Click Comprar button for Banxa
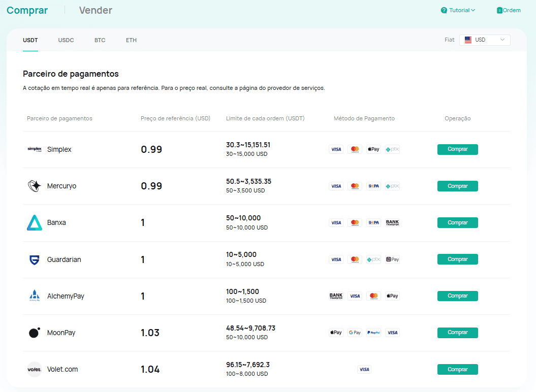This screenshot has width=536, height=392. tap(458, 223)
